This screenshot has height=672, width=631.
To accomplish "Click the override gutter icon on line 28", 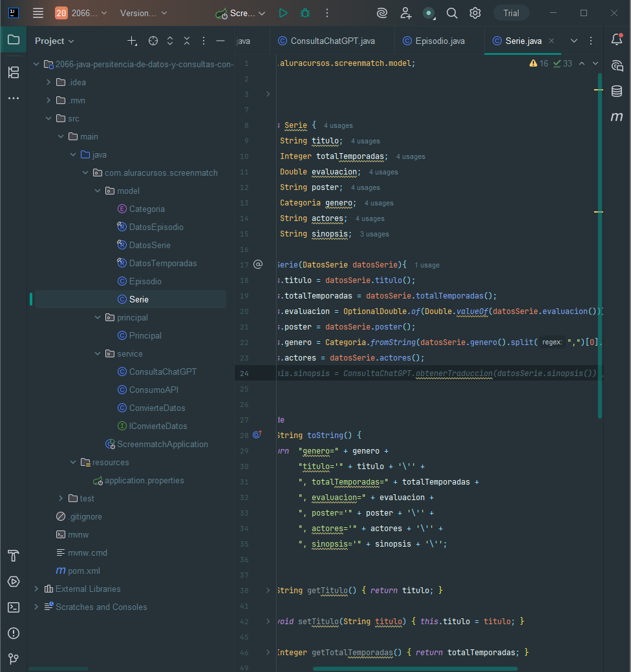I will pyautogui.click(x=257, y=435).
